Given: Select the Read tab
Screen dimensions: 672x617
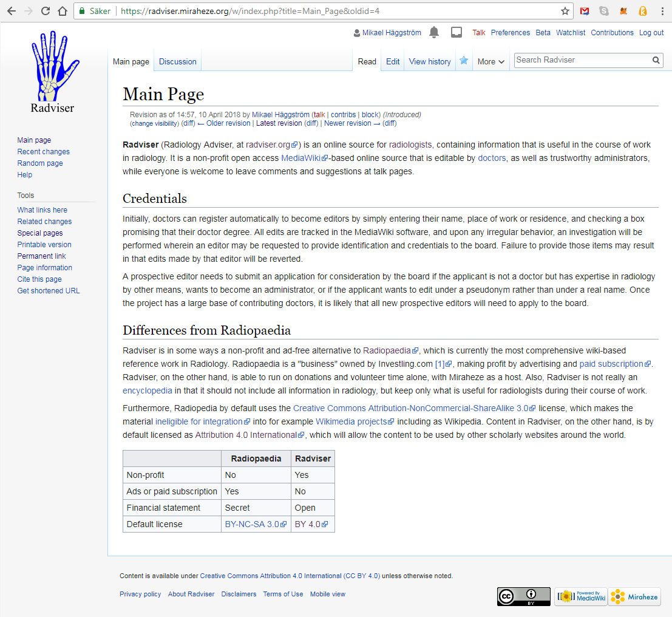Looking at the screenshot, I should point(367,62).
